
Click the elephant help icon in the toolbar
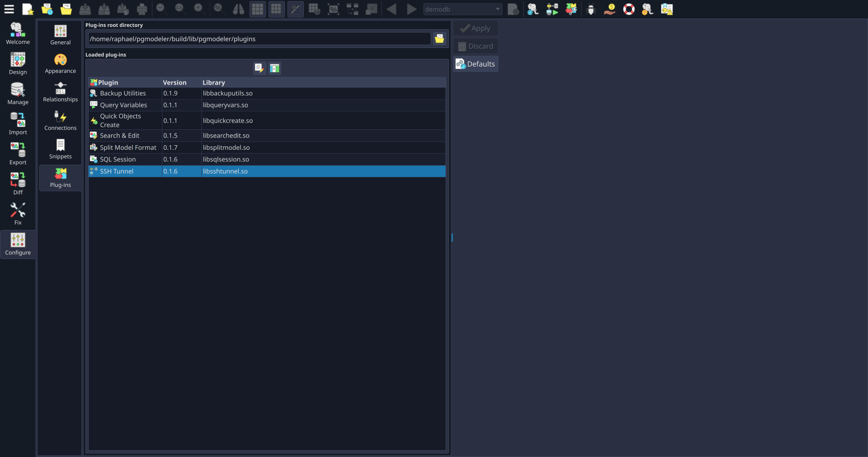[647, 9]
